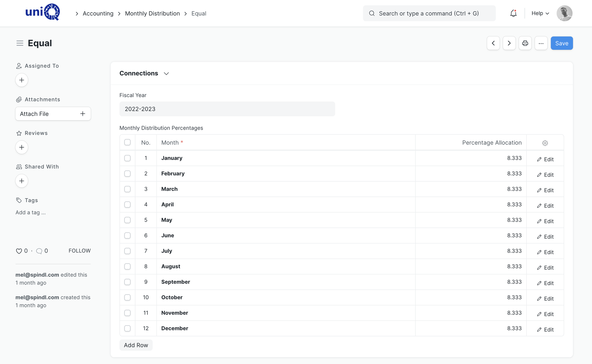This screenshot has width=592, height=364.
Task: Click October's 8.333 percentage cell
Action: 471,298
